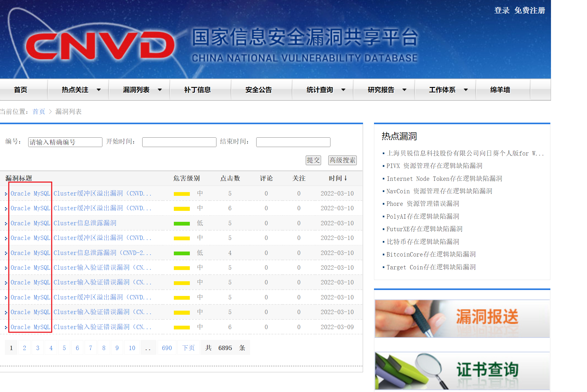Go to page 7
This screenshot has width=587, height=392.
(x=91, y=348)
